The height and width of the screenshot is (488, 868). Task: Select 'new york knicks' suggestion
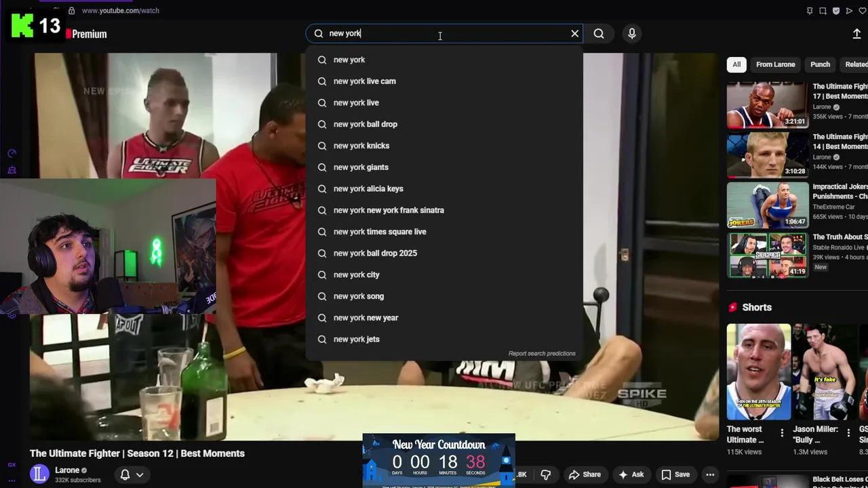click(x=444, y=146)
